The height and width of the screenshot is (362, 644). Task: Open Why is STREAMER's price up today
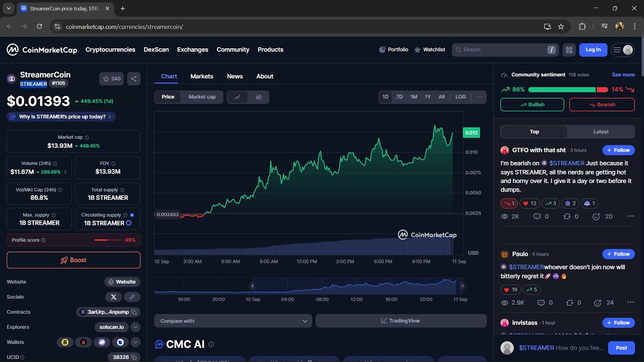click(61, 117)
